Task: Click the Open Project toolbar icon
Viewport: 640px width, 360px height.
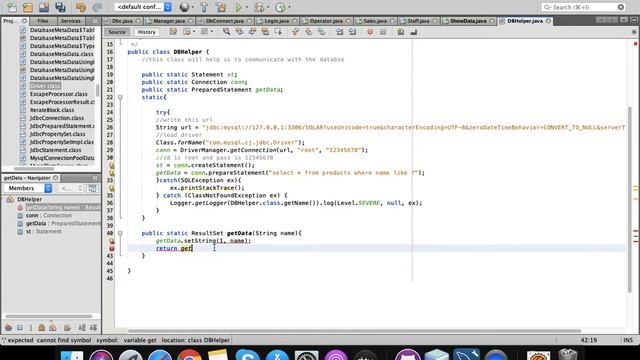Action: [x=44, y=7]
